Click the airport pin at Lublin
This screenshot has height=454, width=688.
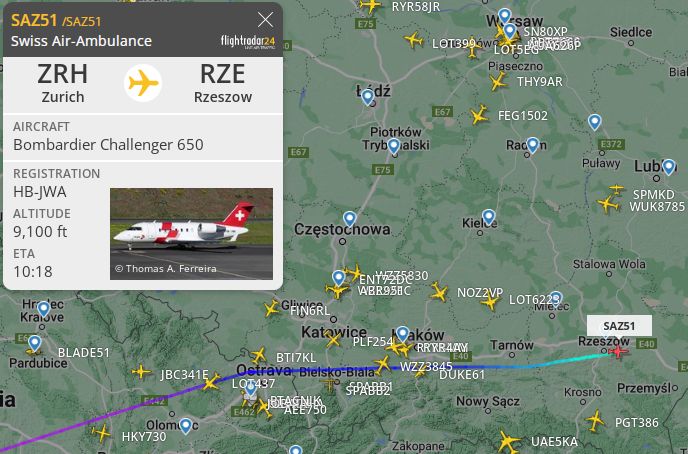pos(668,167)
